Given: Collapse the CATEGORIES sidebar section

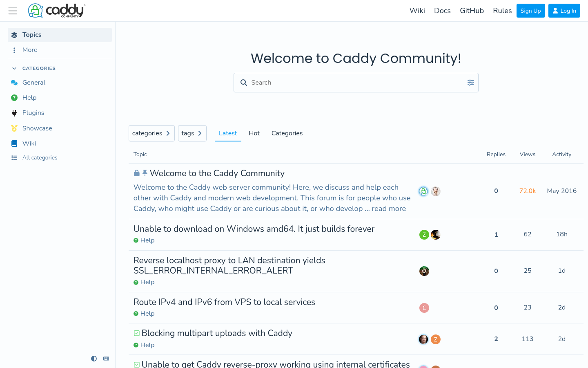Looking at the screenshot, I should [x=34, y=68].
